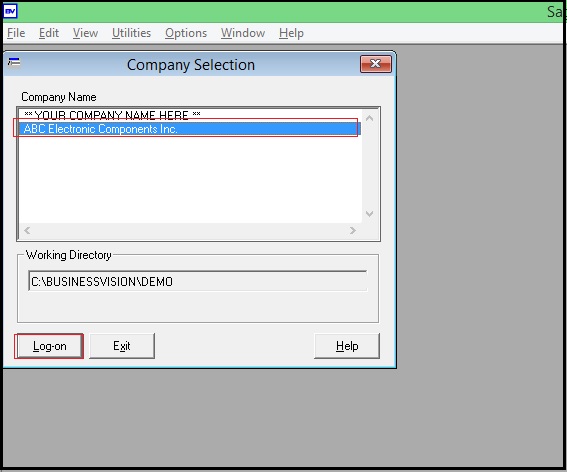Close the Company Selection dialog
This screenshot has width=567, height=472.
[376, 64]
